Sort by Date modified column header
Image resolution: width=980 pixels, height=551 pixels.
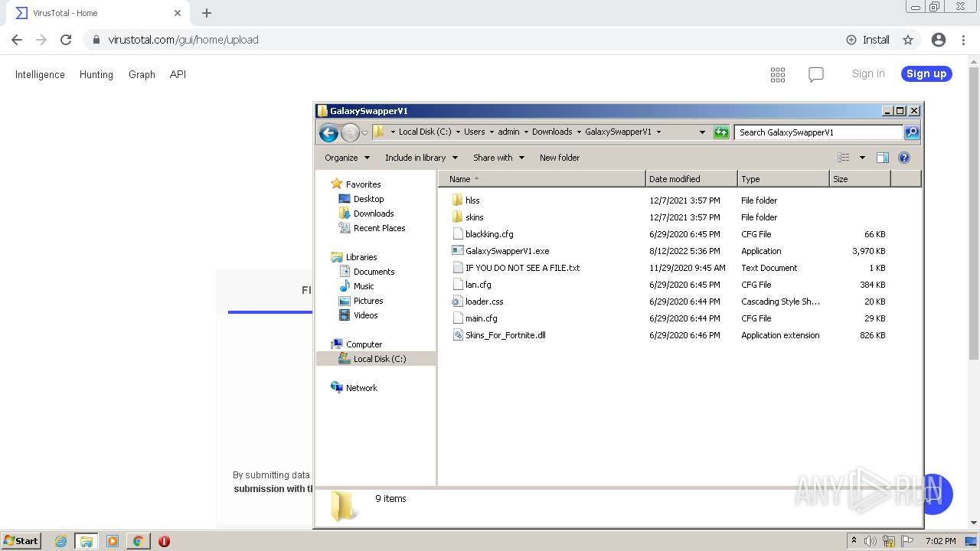[x=691, y=179]
